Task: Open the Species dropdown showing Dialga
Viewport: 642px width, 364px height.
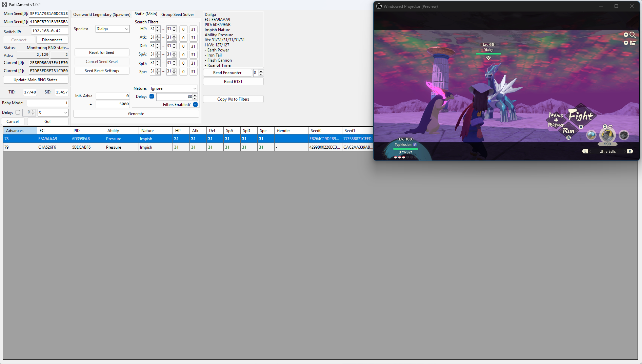Action: coord(112,29)
